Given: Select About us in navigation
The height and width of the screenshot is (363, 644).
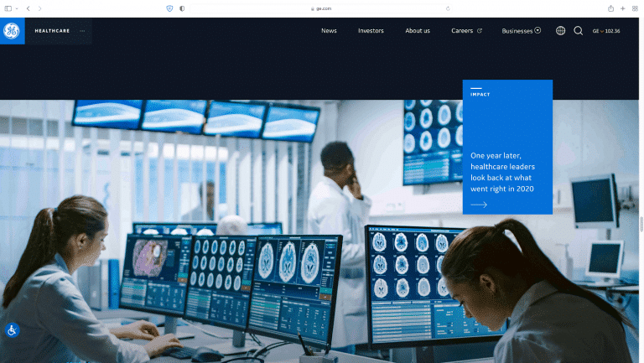Looking at the screenshot, I should 418,31.
